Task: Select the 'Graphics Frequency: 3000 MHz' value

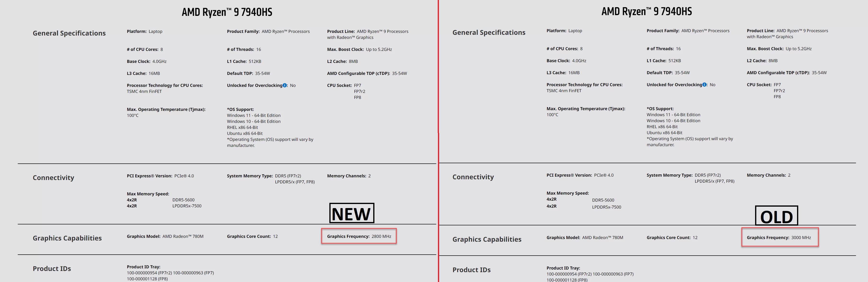Action: (779, 238)
